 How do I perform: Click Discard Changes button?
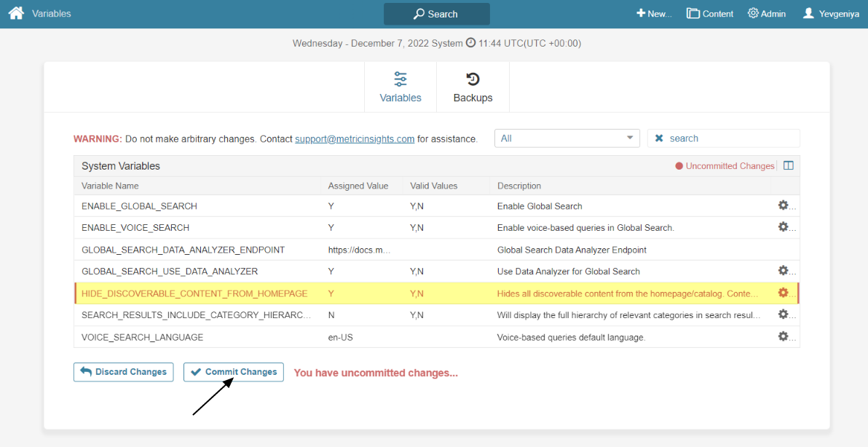pos(124,372)
